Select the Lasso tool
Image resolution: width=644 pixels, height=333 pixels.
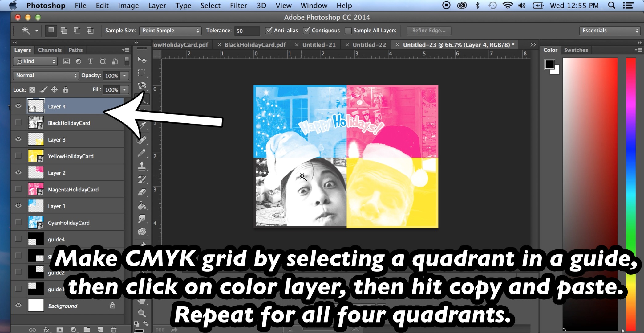click(x=142, y=86)
